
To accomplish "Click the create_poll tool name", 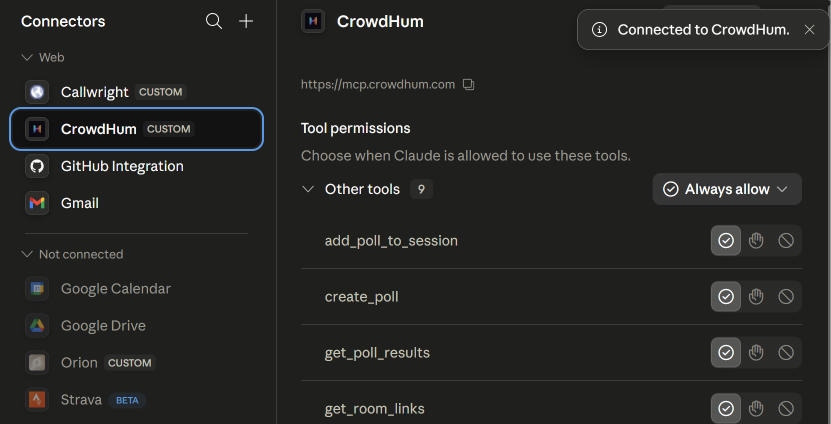I will (x=361, y=297).
